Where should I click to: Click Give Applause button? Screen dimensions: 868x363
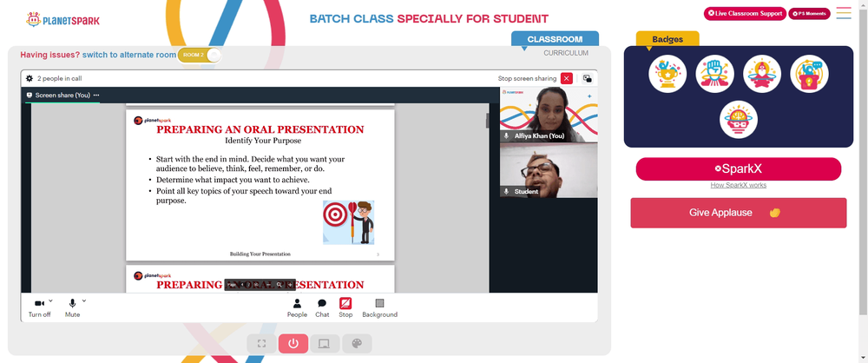(739, 213)
